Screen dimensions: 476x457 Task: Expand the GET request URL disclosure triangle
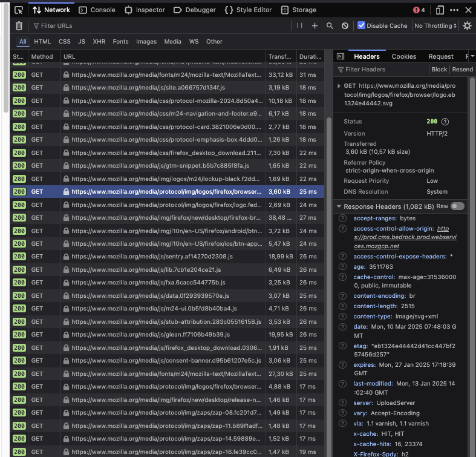[339, 86]
